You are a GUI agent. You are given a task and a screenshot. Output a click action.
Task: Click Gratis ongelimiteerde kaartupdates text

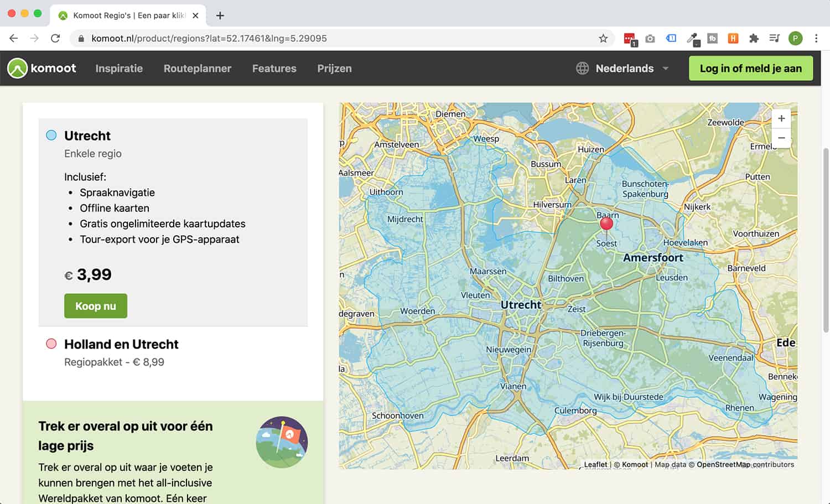pyautogui.click(x=163, y=224)
